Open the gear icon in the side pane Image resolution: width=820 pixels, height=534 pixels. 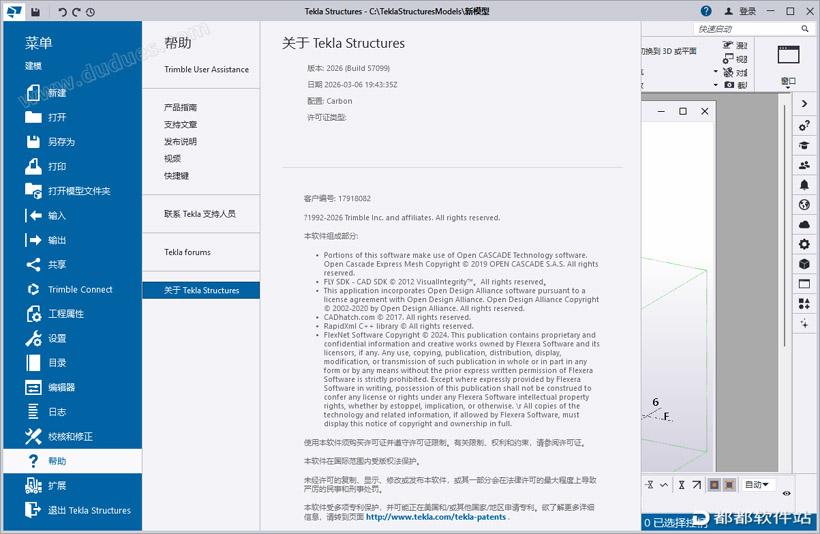[x=804, y=244]
